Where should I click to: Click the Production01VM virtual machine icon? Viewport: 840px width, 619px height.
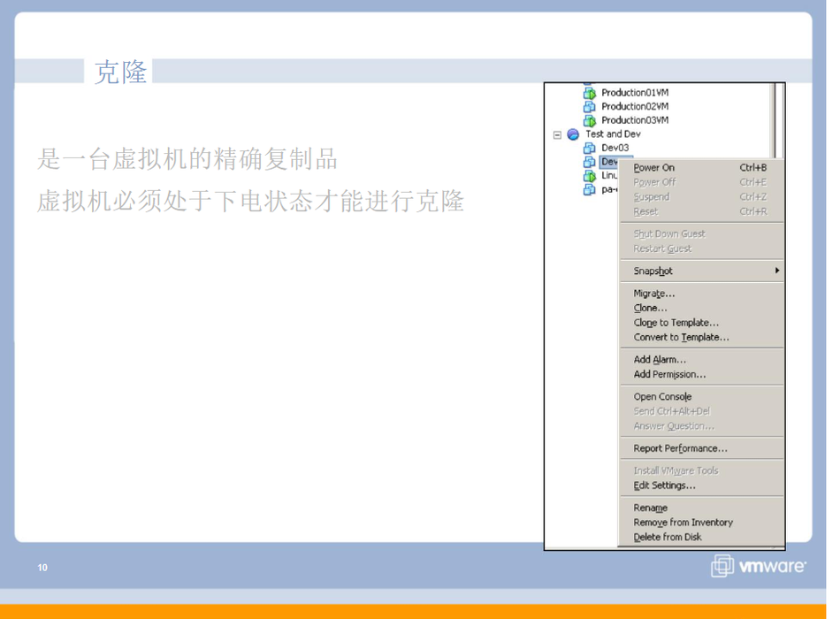click(590, 93)
